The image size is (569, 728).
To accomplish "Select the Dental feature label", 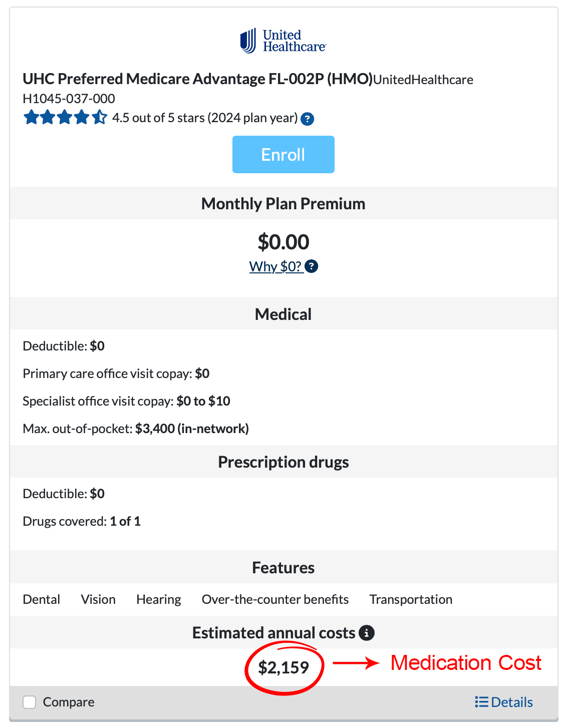I will tap(42, 599).
